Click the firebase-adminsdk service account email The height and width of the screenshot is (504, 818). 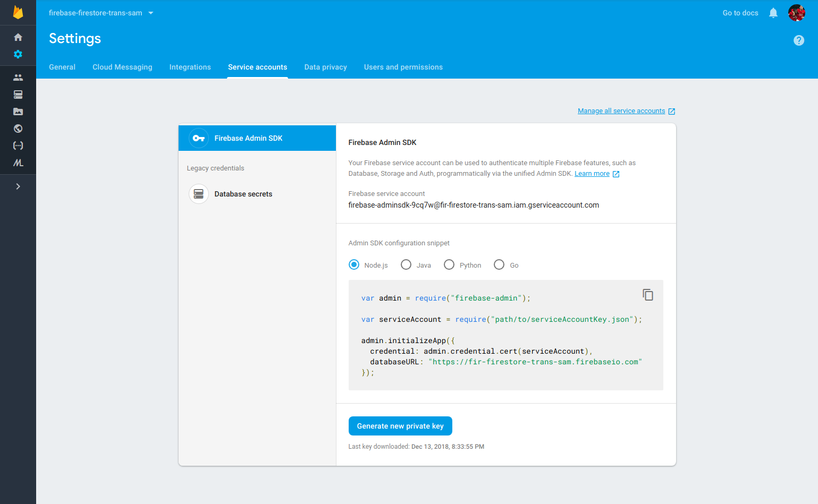(474, 205)
